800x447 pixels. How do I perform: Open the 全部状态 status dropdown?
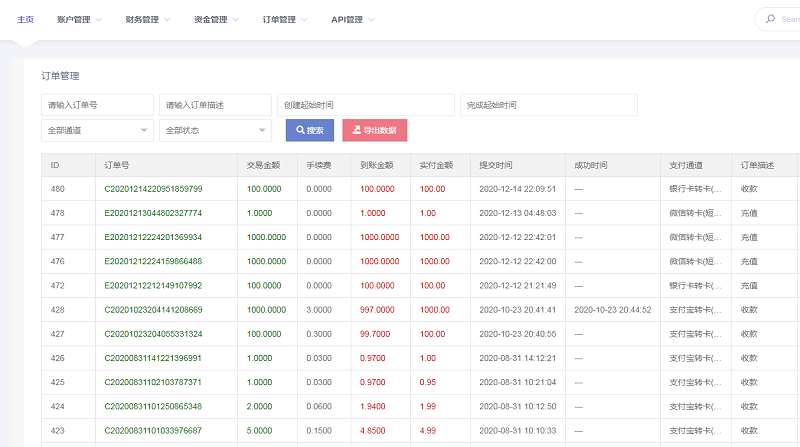tap(215, 130)
